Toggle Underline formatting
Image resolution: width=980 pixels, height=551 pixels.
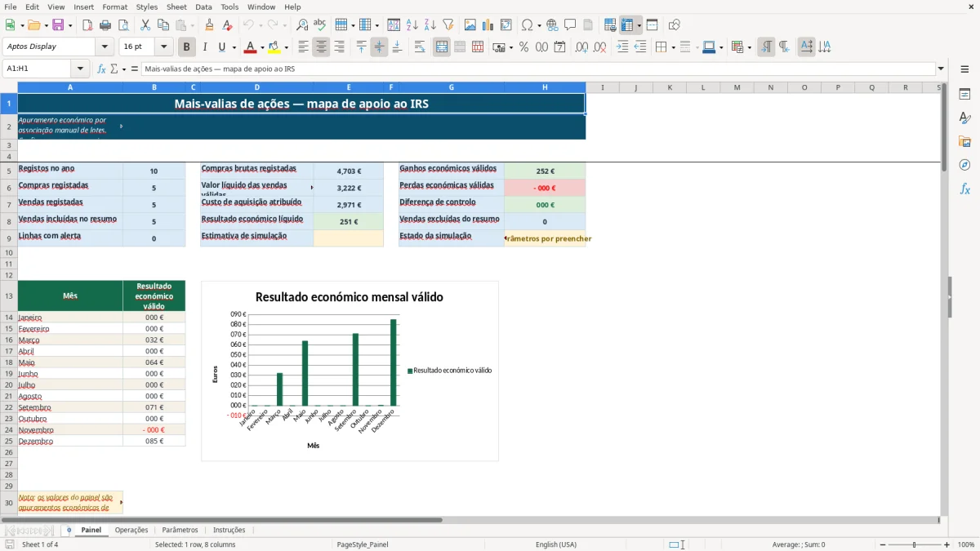(x=221, y=47)
